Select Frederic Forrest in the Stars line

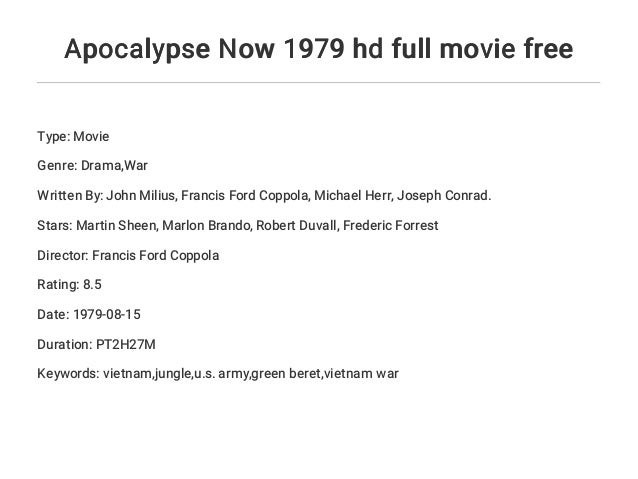391,225
